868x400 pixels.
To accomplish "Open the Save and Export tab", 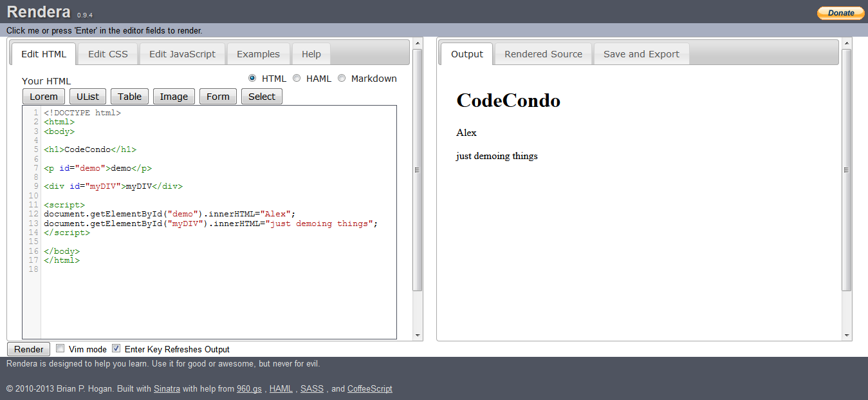I will (x=640, y=54).
